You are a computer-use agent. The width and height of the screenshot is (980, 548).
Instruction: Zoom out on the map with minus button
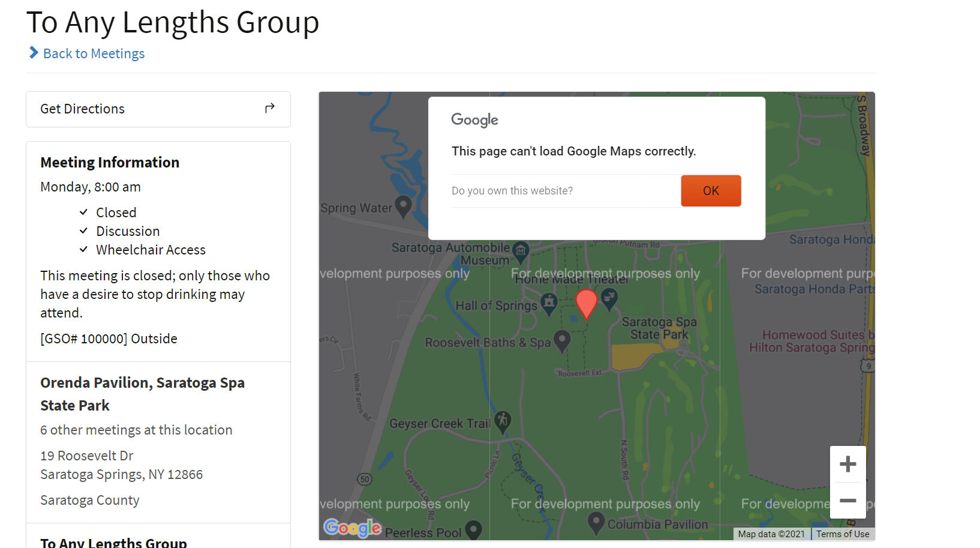coord(847,501)
